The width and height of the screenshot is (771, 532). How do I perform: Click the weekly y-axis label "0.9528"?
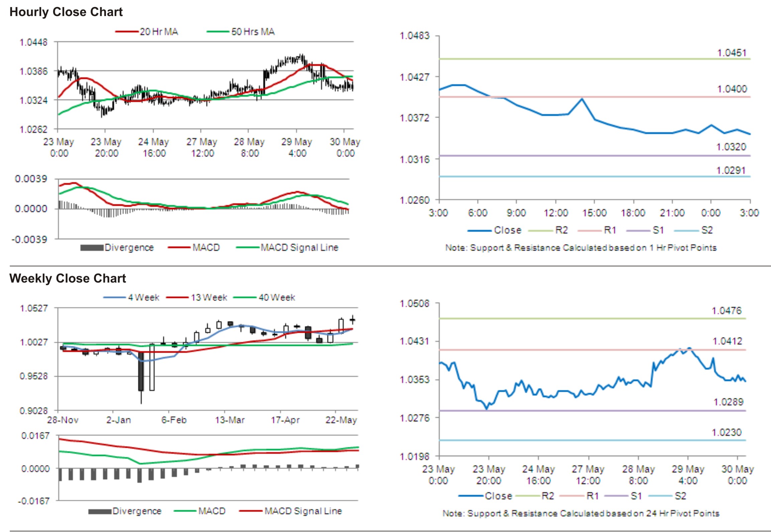pos(34,376)
